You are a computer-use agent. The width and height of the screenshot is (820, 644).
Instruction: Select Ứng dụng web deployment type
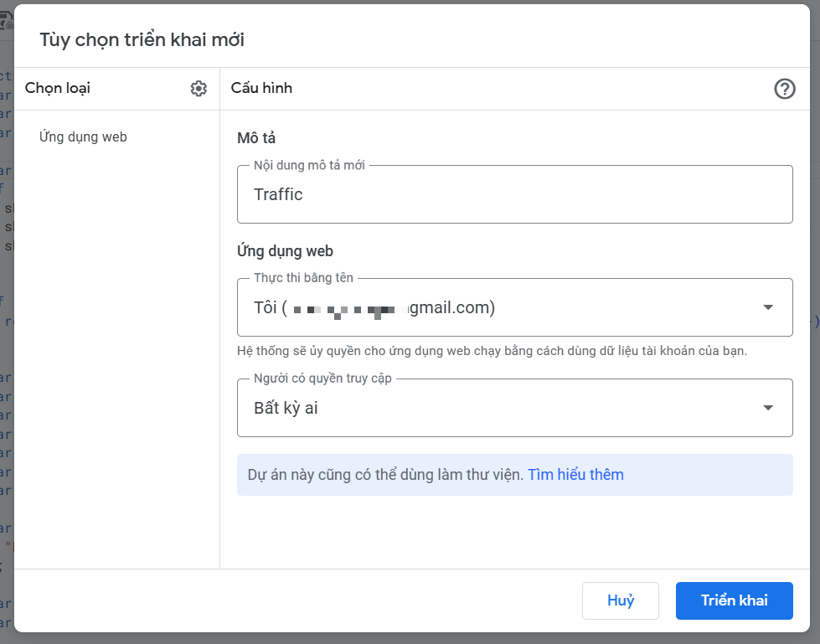[x=83, y=137]
